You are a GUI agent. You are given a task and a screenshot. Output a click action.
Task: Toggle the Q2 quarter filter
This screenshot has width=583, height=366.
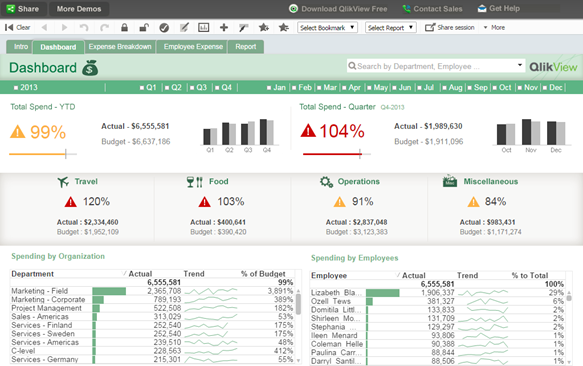tap(173, 87)
